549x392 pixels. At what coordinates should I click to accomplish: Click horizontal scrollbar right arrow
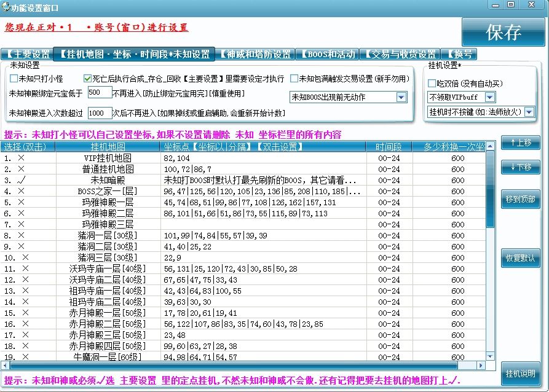pyautogui.click(x=481, y=366)
